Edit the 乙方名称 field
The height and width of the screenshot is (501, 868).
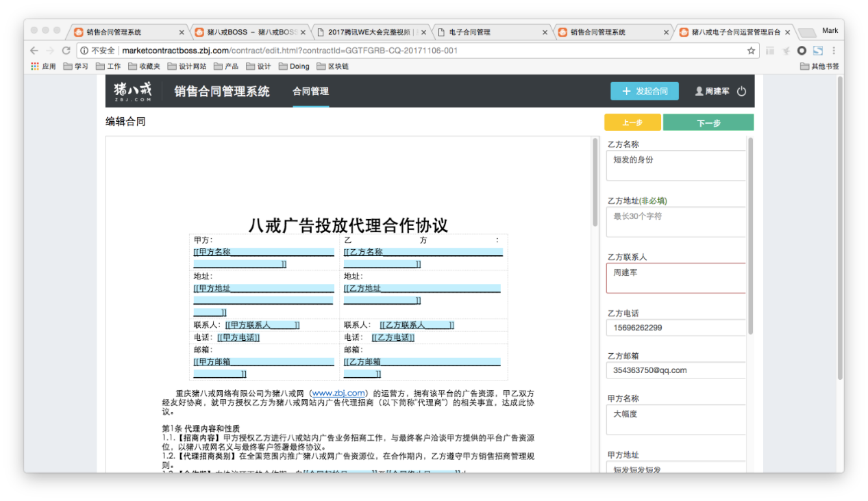(x=676, y=166)
